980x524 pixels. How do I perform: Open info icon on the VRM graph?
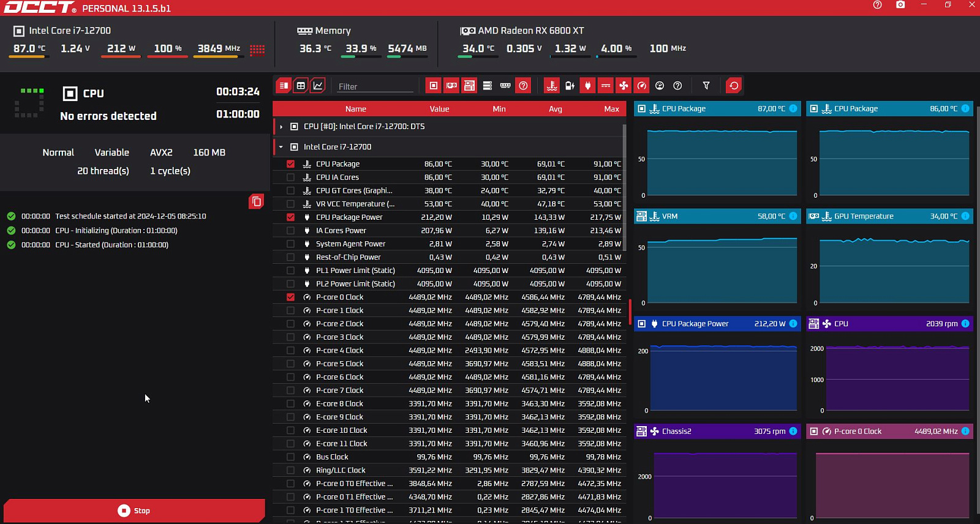click(793, 216)
